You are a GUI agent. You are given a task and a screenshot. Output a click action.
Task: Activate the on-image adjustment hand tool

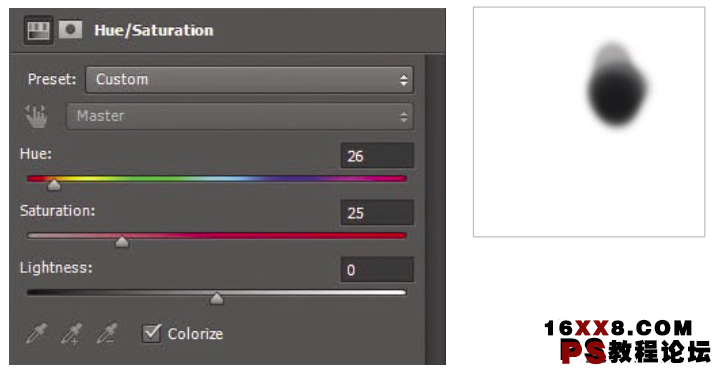tap(36, 116)
